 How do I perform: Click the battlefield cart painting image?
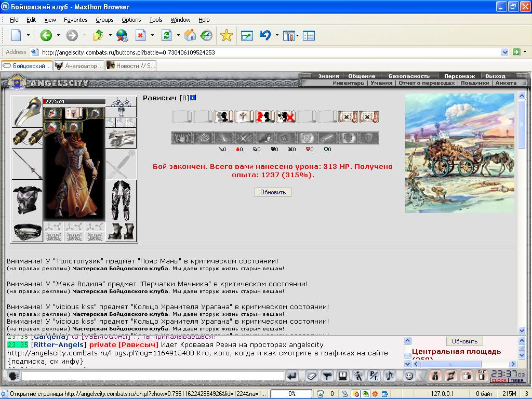(x=460, y=153)
